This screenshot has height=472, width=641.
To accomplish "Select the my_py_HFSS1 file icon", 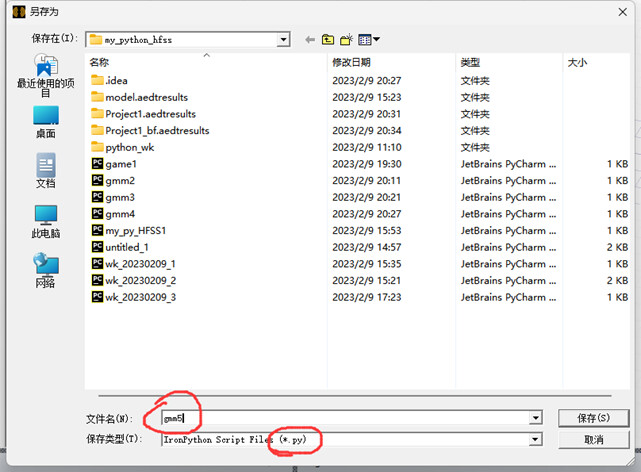I will [97, 230].
